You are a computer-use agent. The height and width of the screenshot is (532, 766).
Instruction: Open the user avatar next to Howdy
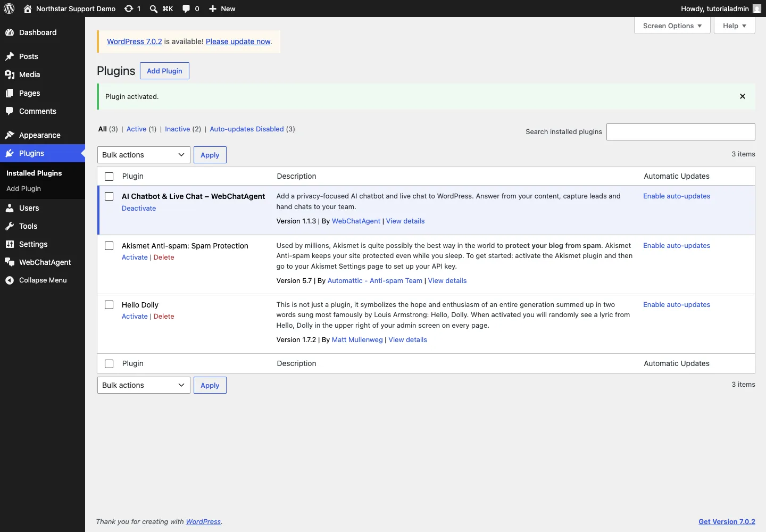pos(757,9)
